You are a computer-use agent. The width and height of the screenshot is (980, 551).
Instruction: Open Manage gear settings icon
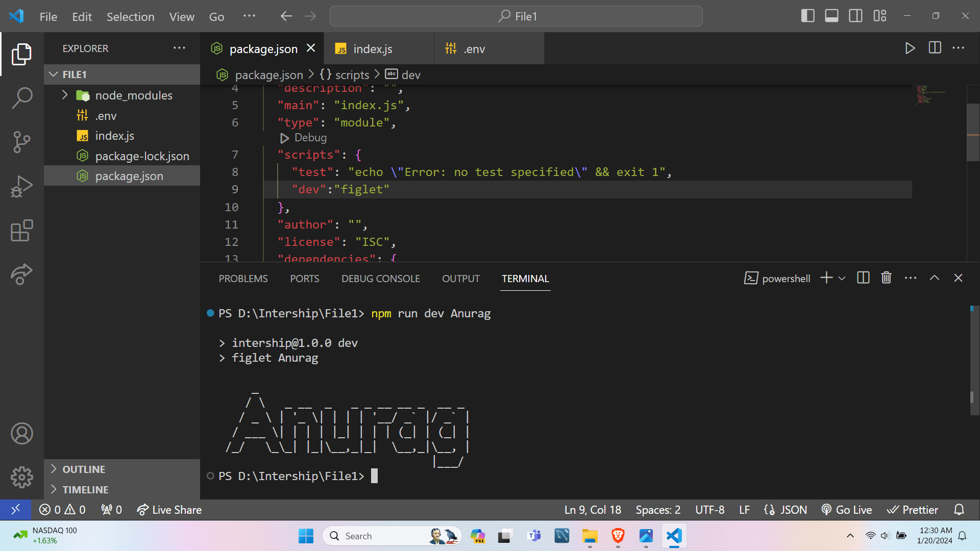(x=22, y=477)
